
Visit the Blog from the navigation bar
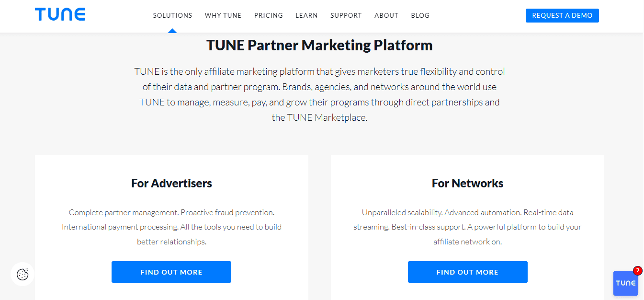(420, 15)
